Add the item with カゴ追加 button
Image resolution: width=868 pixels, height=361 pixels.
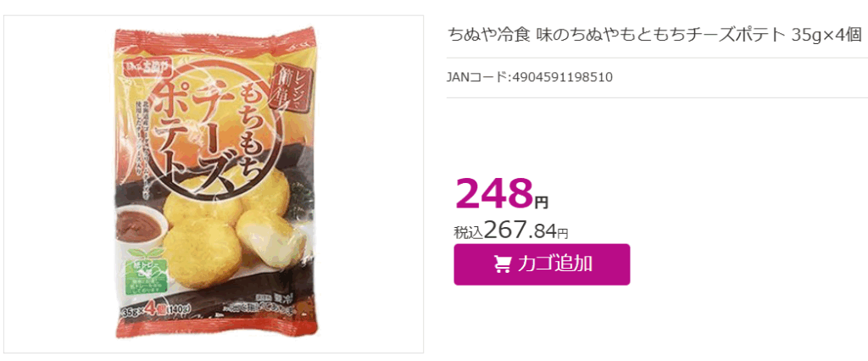[x=542, y=264]
